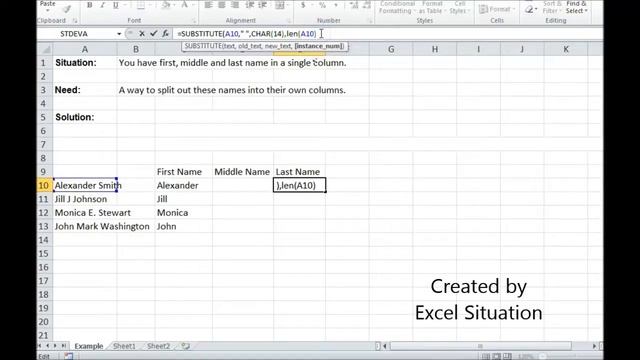
Task: Open Sort & Filter menu
Action: click(x=551, y=7)
